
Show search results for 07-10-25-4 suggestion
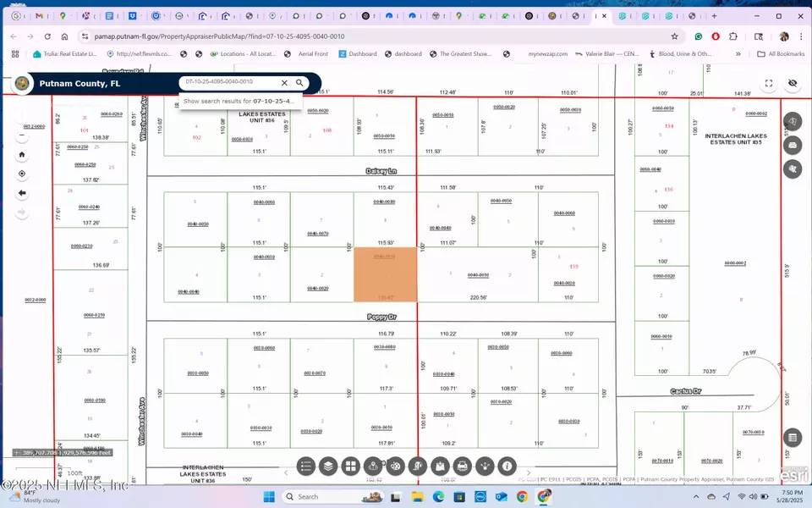(239, 101)
